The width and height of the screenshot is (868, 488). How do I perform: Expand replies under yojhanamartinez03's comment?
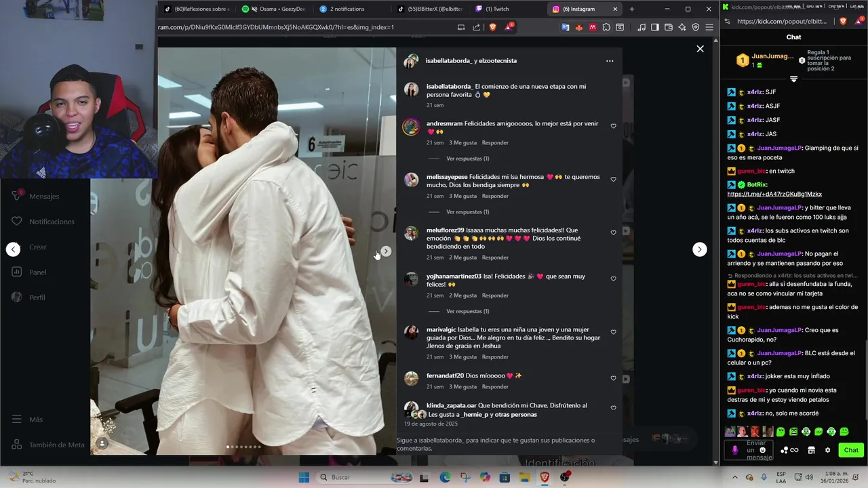click(x=467, y=311)
